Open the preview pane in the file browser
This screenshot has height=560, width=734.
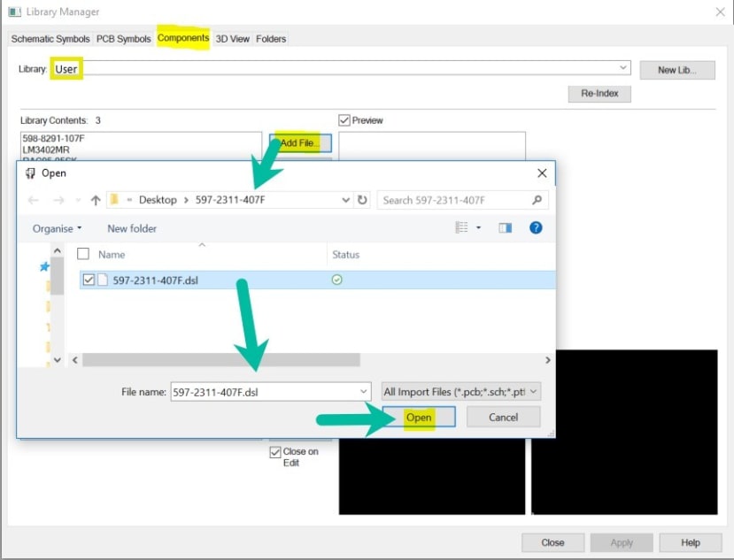pyautogui.click(x=506, y=227)
